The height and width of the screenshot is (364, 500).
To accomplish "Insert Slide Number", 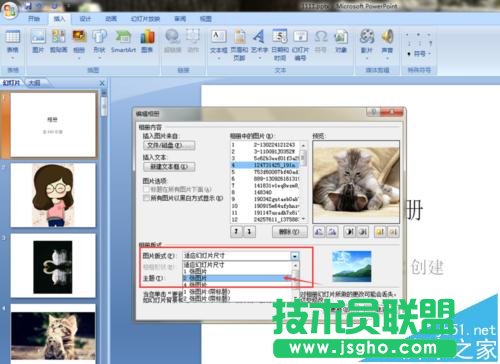I will 300,45.
